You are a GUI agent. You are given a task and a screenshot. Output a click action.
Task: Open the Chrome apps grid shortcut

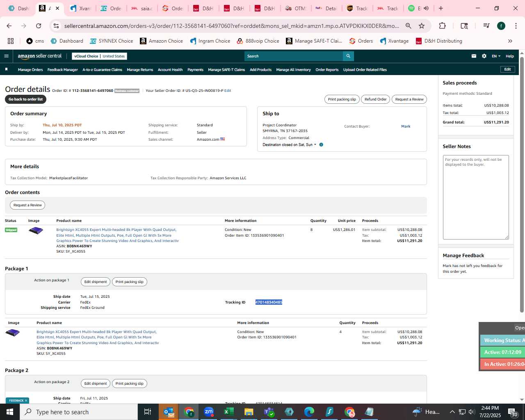[x=11, y=41]
